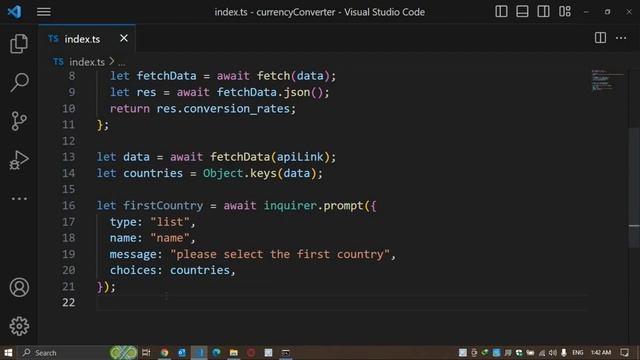
Task: Click conversion_rates on line 10
Action: (236, 109)
